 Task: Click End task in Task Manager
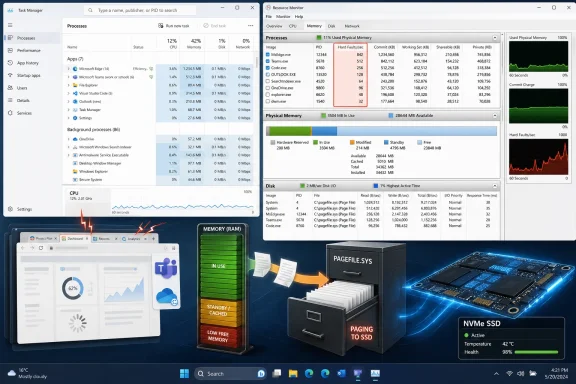[215, 26]
